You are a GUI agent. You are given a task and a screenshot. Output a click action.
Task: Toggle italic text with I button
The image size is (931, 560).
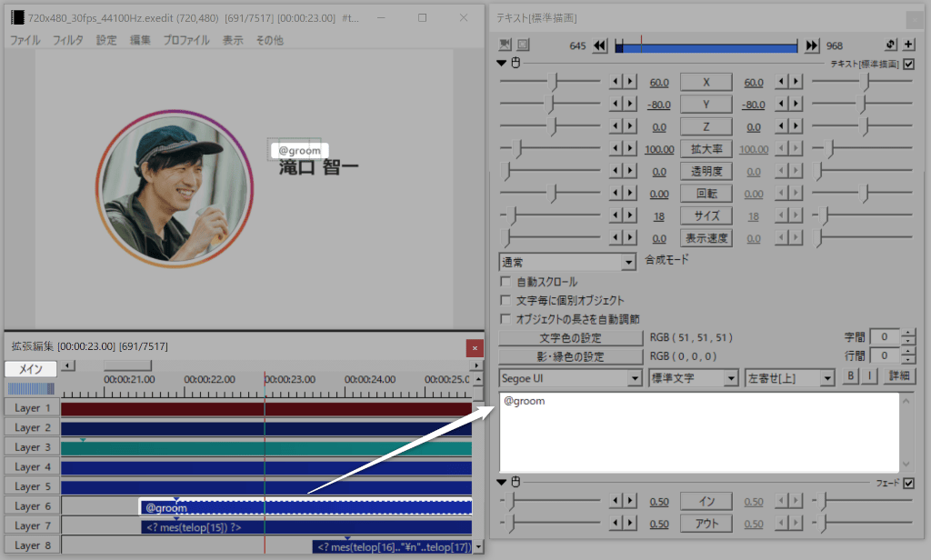(869, 376)
